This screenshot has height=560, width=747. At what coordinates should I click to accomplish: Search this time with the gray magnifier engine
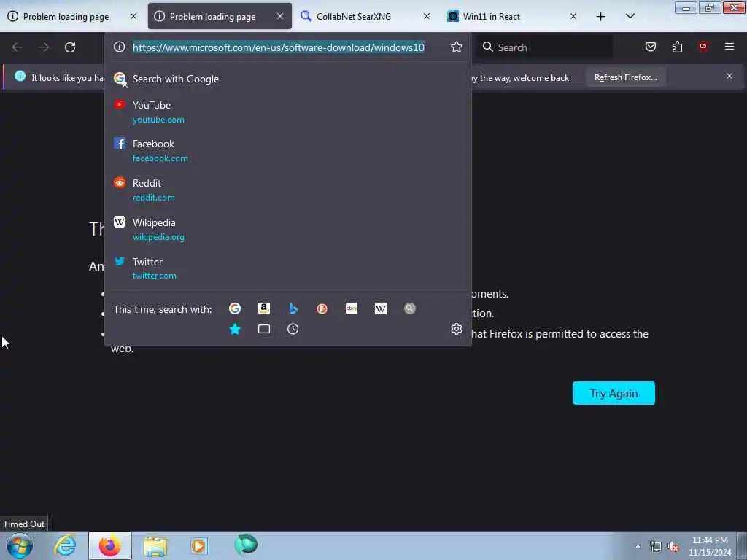pos(410,308)
